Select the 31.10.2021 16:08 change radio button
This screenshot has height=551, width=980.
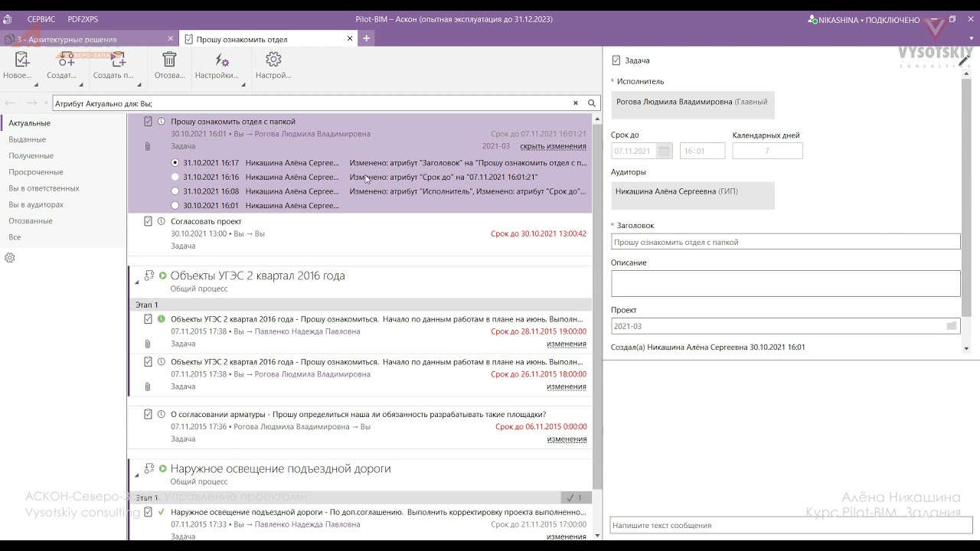[x=175, y=191]
